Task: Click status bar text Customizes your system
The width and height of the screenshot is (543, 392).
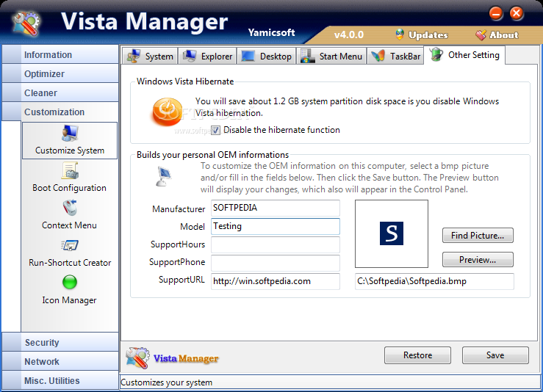Action: pos(166,382)
